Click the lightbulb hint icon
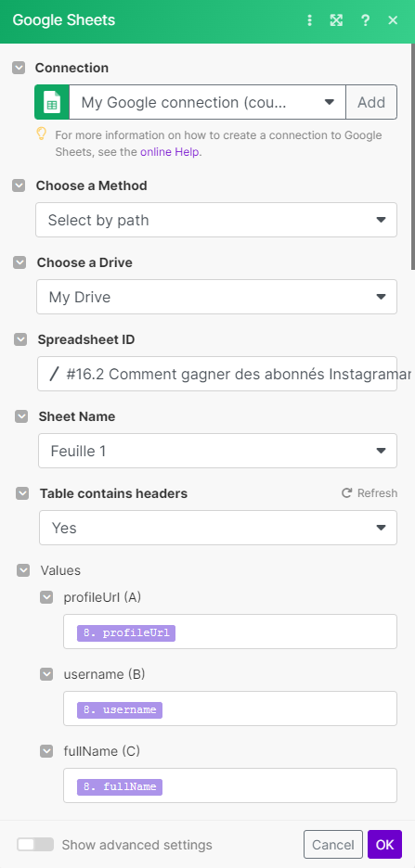Screen dimensions: 415x868 pos(41,134)
